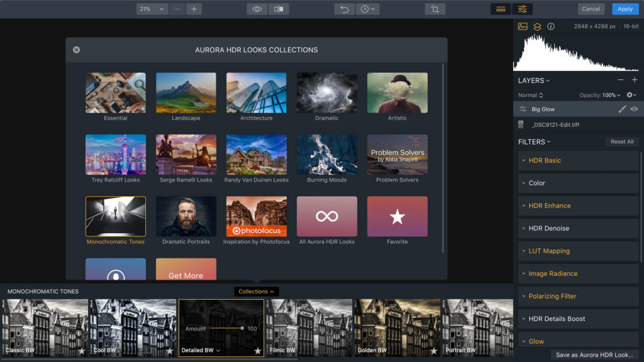This screenshot has width=644, height=362.
Task: Open the Artistic looks collection
Action: coord(397,93)
